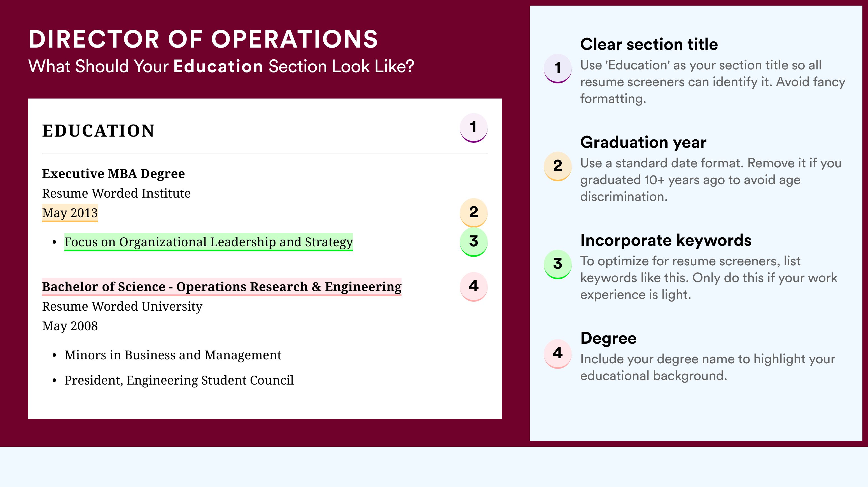Click badge 2 next to Graduation year tip

557,166
